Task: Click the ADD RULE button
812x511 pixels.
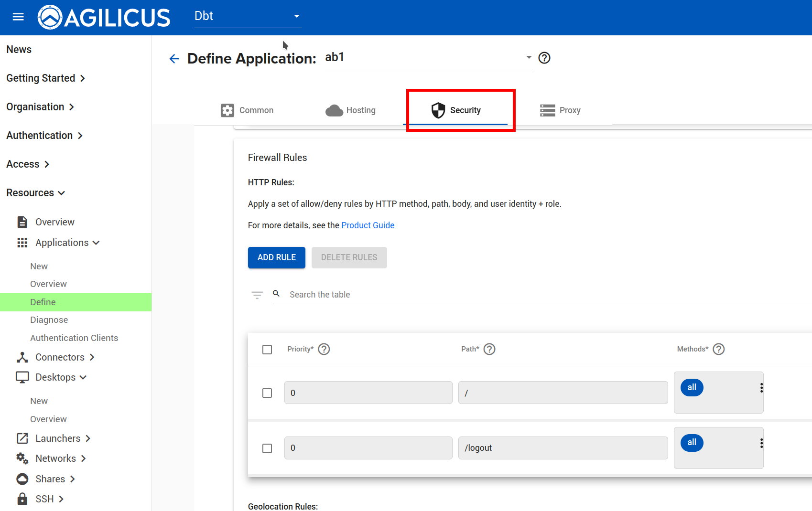Action: (x=276, y=257)
